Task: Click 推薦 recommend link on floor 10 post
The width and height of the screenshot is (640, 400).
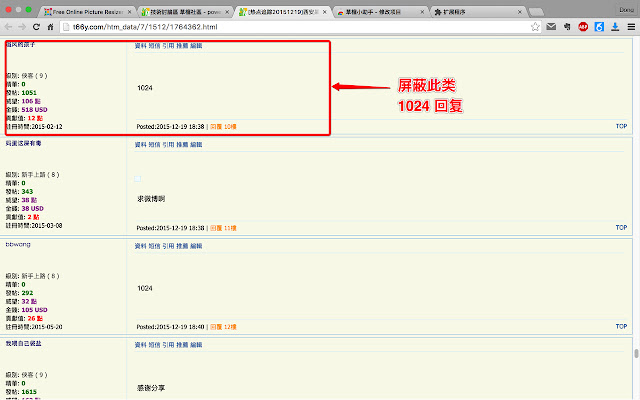Action: point(182,46)
